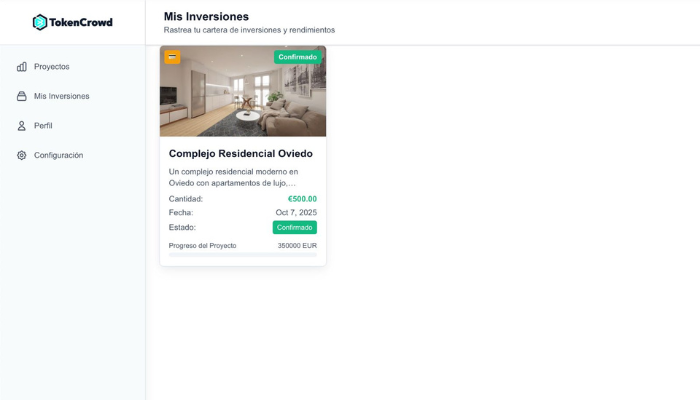Image resolution: width=700 pixels, height=400 pixels.
Task: Open the Configuración section
Action: [58, 155]
